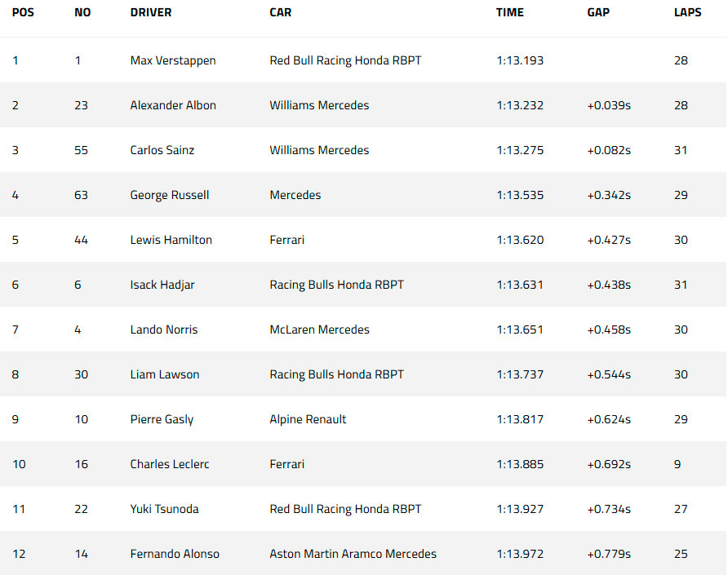The image size is (728, 575).
Task: Select the GAP column header
Action: click(x=598, y=12)
